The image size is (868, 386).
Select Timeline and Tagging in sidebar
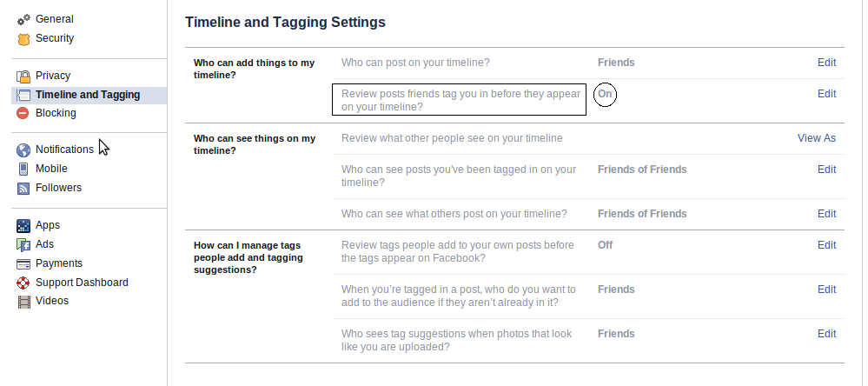coord(87,95)
